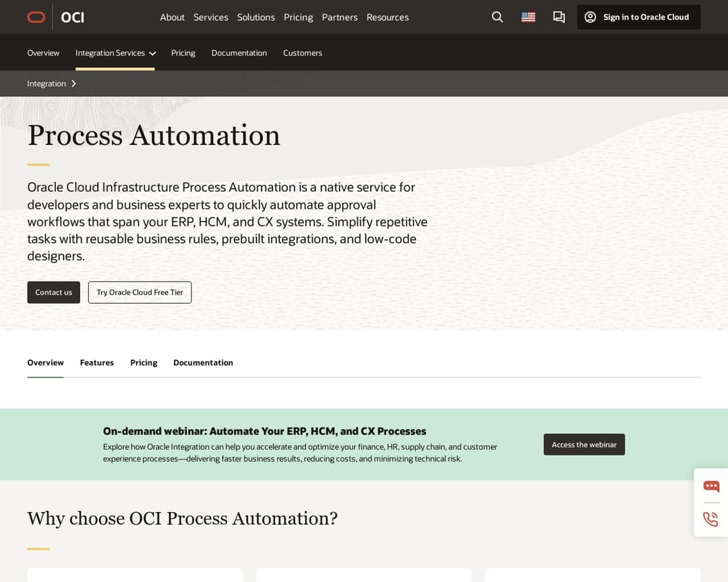
Task: Click the Process Automation page title
Action: click(154, 135)
